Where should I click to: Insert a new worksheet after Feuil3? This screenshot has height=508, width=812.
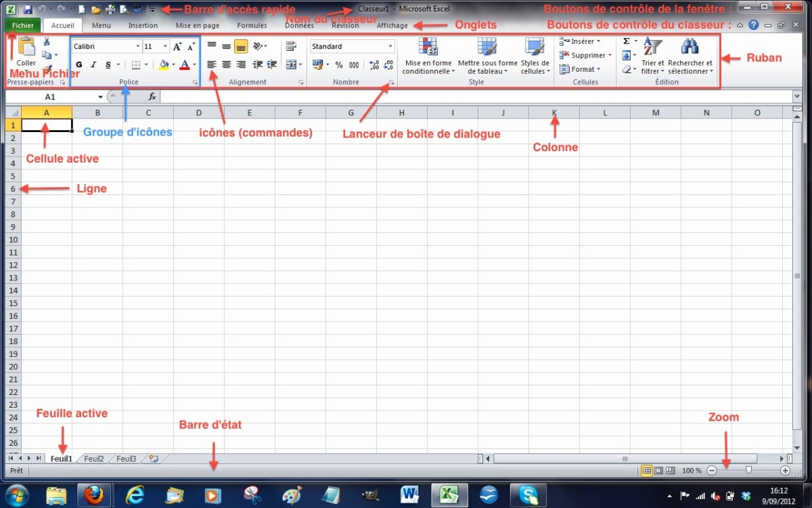pyautogui.click(x=154, y=459)
